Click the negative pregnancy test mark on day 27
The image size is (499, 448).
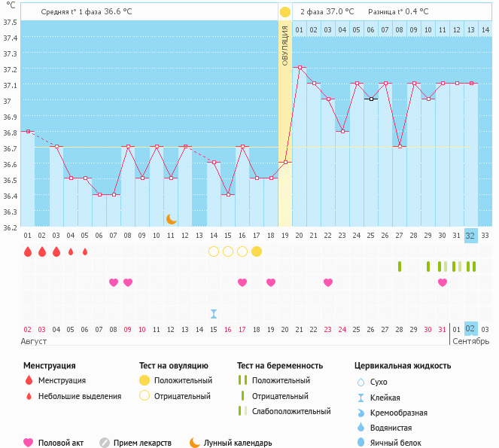(400, 267)
